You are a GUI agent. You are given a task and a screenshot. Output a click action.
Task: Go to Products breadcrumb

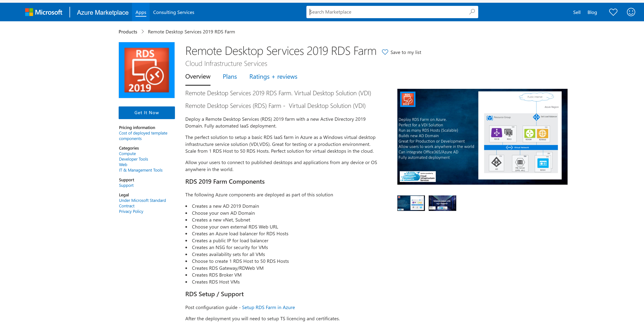coord(128,32)
